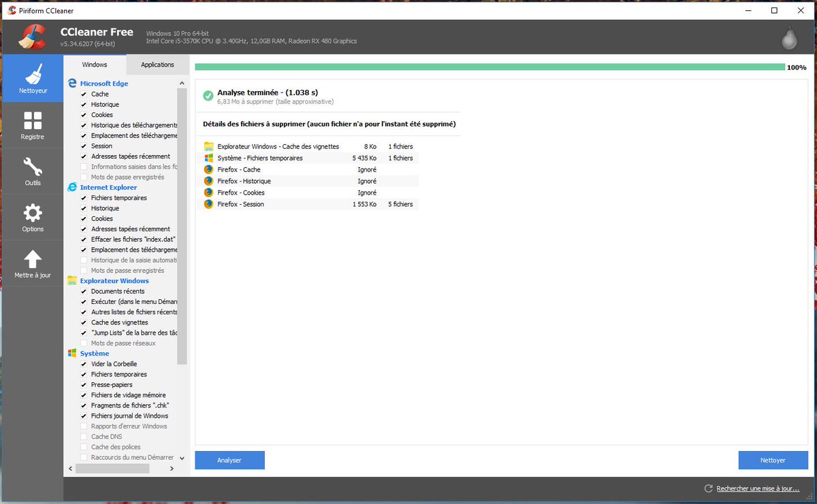
Task: Select the Windows tab
Action: pyautogui.click(x=95, y=64)
